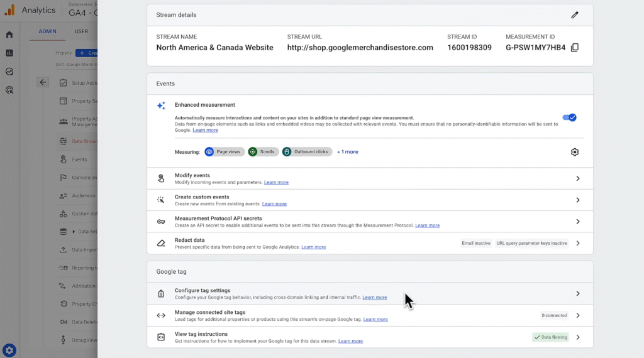Click the '0 connected' label
The height and width of the screenshot is (358, 644).
tap(554, 315)
